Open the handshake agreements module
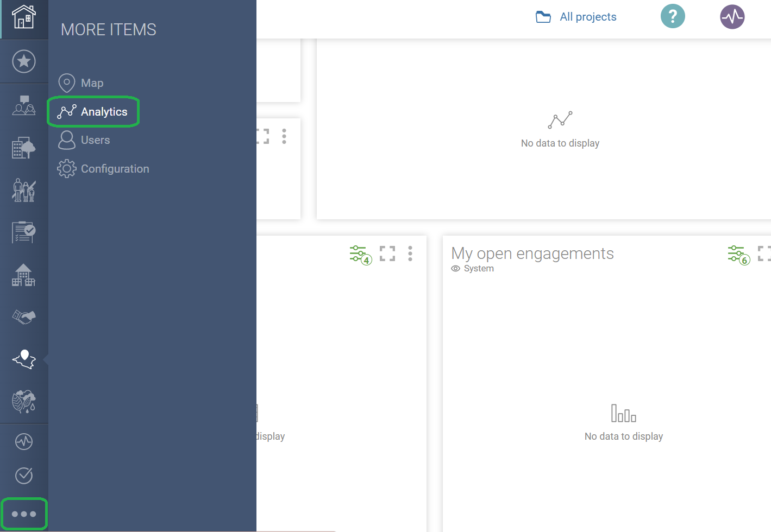771x532 pixels. click(24, 317)
